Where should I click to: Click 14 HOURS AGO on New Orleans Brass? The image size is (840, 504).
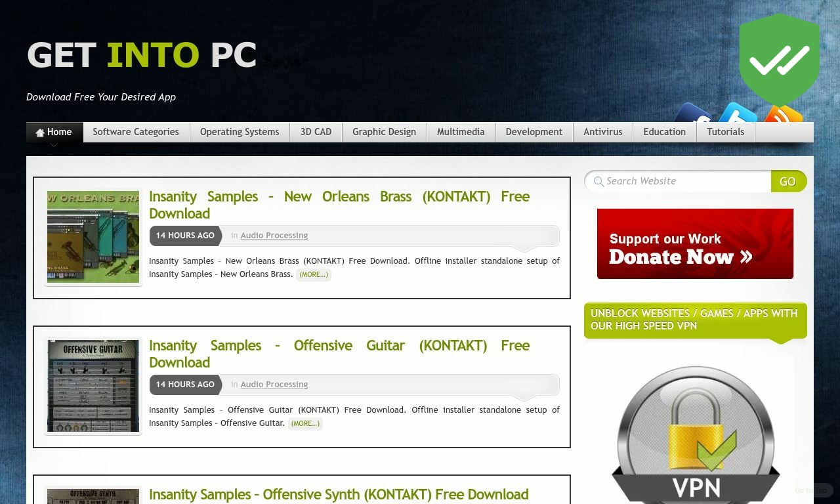tap(185, 236)
